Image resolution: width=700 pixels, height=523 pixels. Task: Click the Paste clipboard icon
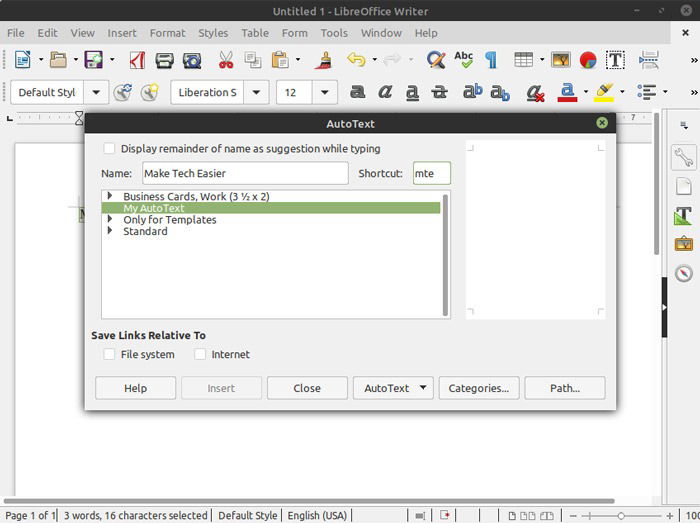pyautogui.click(x=280, y=60)
